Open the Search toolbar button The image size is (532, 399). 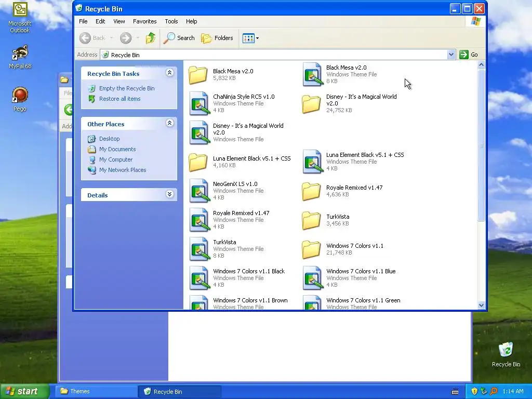click(x=179, y=38)
